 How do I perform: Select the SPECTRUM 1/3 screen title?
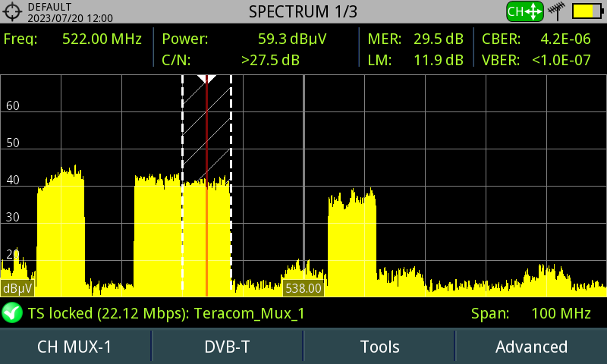tap(303, 11)
